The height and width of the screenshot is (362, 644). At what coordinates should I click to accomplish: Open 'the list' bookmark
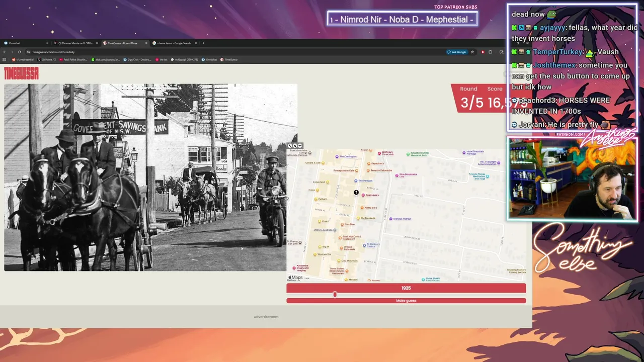(x=161, y=60)
